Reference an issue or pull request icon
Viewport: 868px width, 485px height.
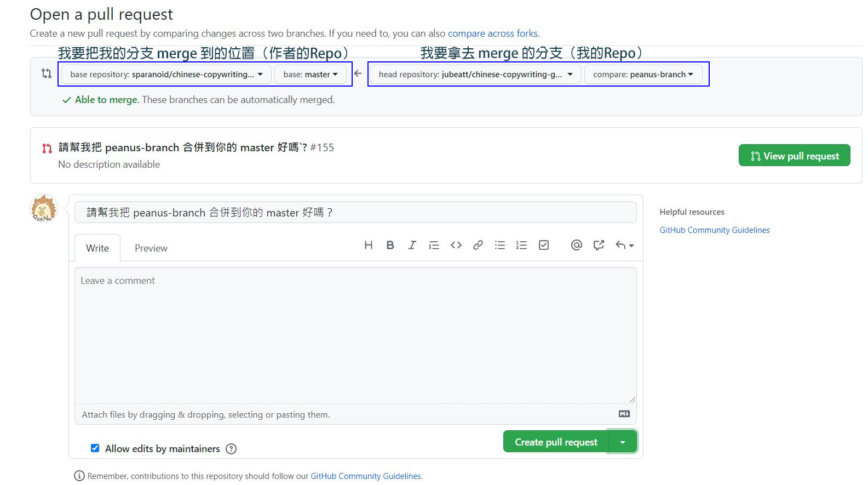click(599, 245)
